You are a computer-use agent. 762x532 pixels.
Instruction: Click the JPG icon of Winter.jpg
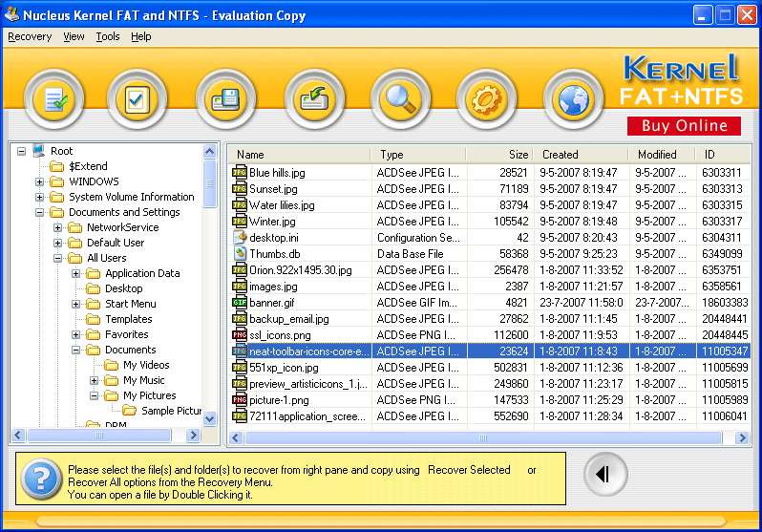[240, 222]
